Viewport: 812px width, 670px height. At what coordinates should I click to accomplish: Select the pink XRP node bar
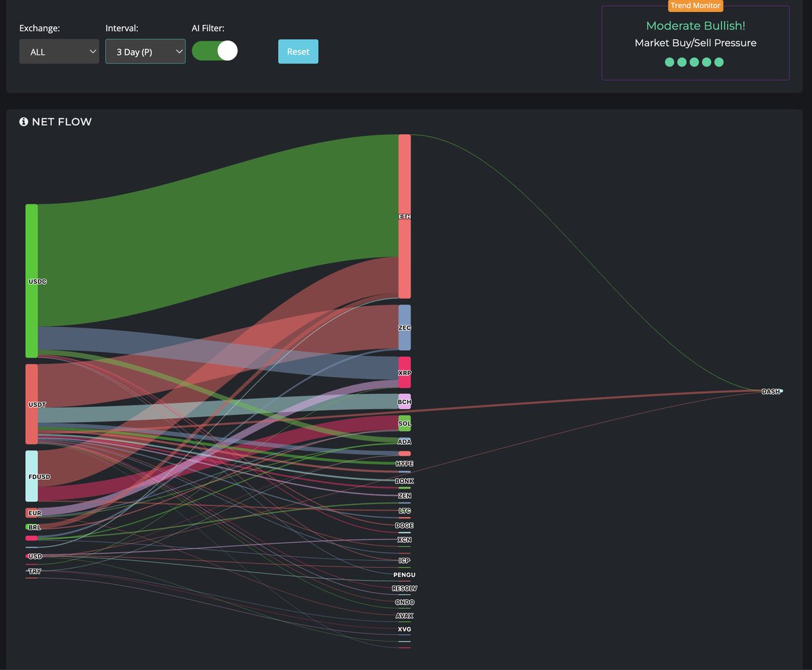[x=405, y=372]
